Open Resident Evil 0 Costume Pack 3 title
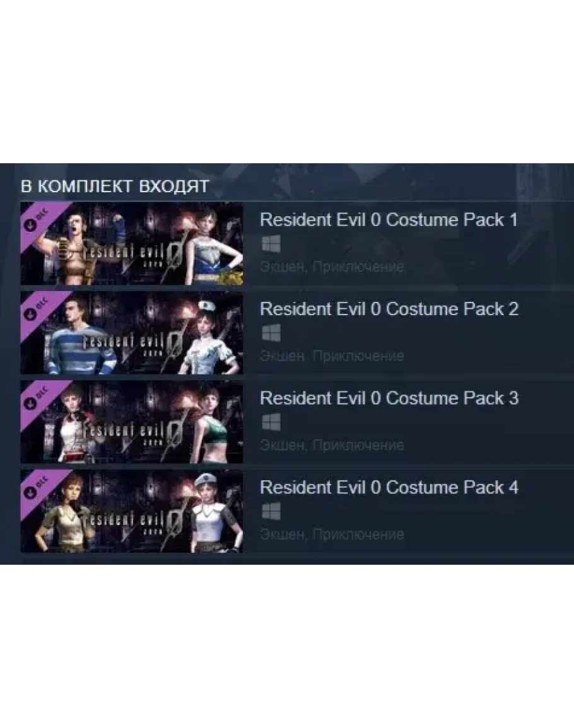 (389, 398)
